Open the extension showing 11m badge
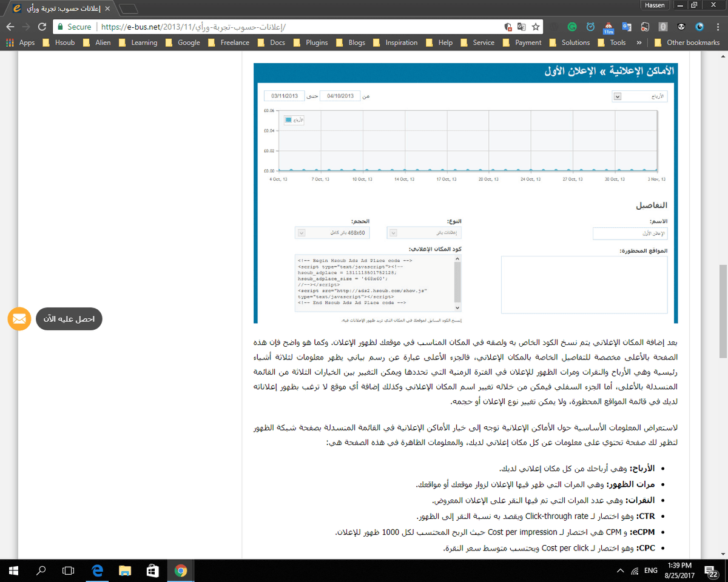This screenshot has width=728, height=582. pyautogui.click(x=608, y=27)
